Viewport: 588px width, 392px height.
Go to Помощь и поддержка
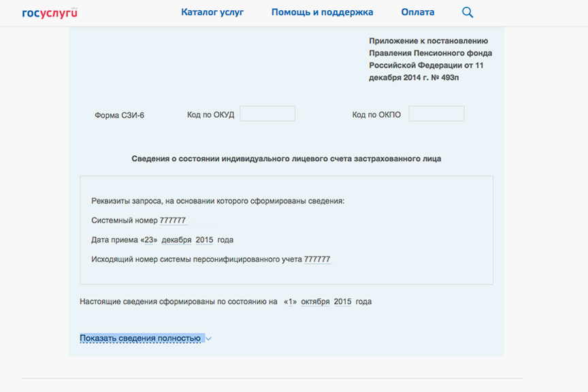pyautogui.click(x=322, y=12)
